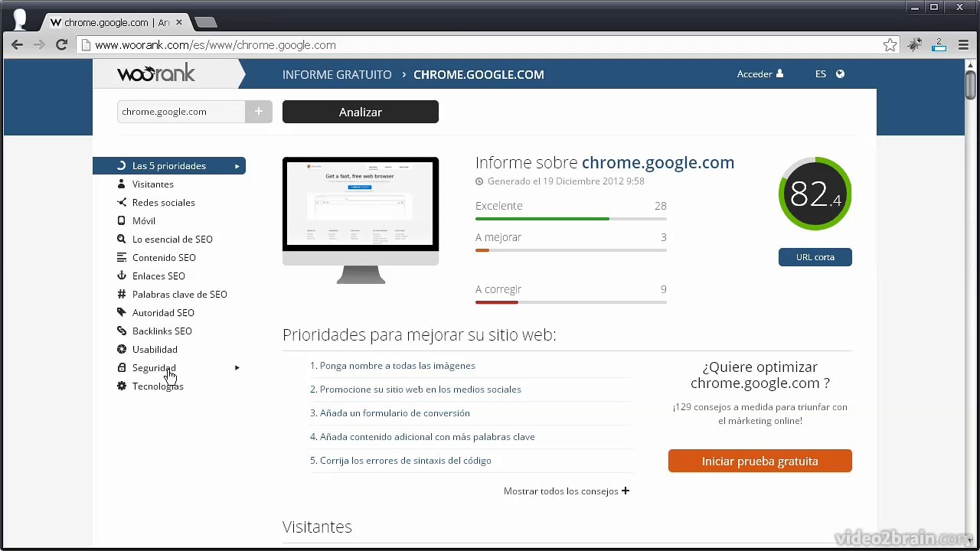Click the spinner icon for Las 5 prioridades
The height and width of the screenshot is (551, 980).
[x=121, y=165]
